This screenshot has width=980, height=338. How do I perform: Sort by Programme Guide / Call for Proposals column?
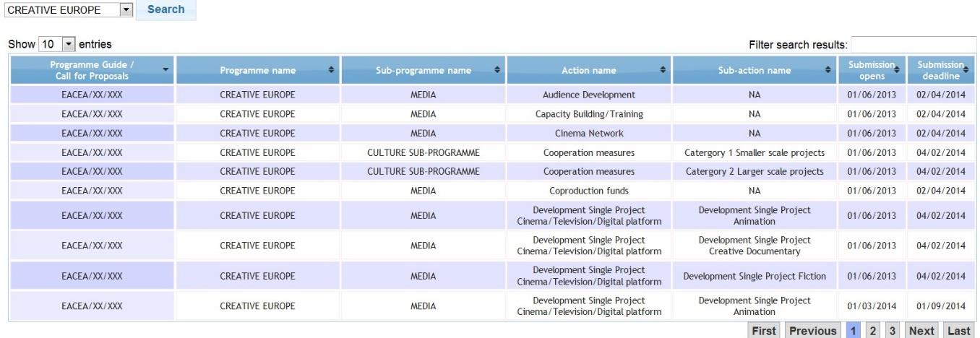point(92,70)
